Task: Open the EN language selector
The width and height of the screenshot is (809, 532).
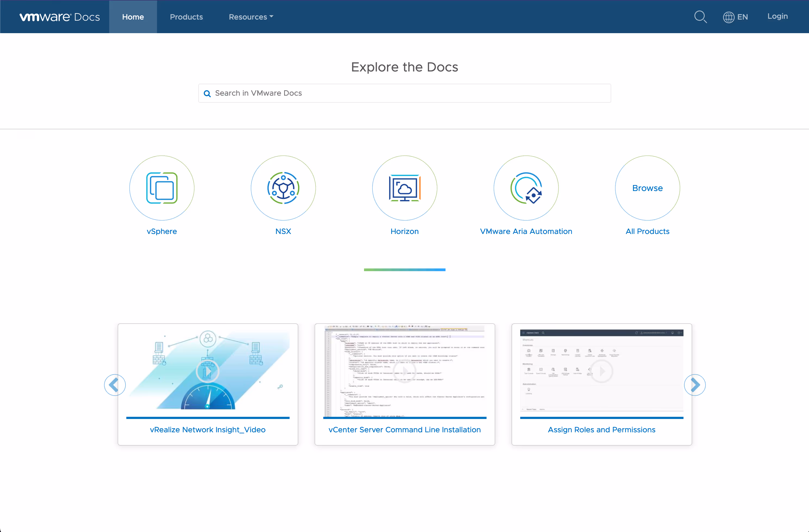Action: coord(742,17)
